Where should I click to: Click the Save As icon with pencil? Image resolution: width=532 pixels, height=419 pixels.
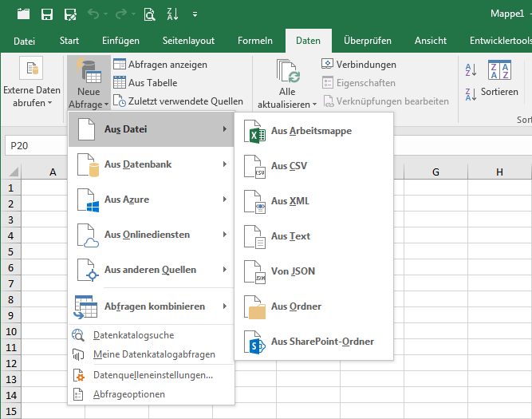(x=70, y=14)
